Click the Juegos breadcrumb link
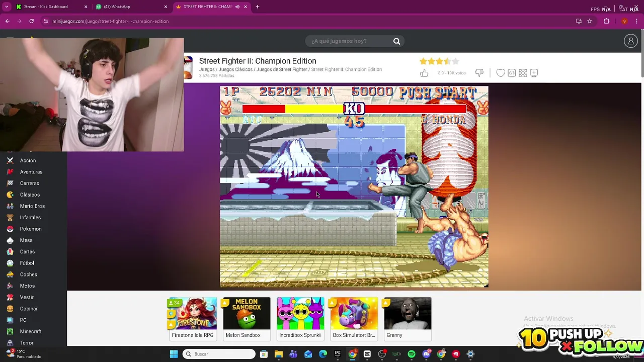This screenshot has height=362, width=644. (207, 69)
